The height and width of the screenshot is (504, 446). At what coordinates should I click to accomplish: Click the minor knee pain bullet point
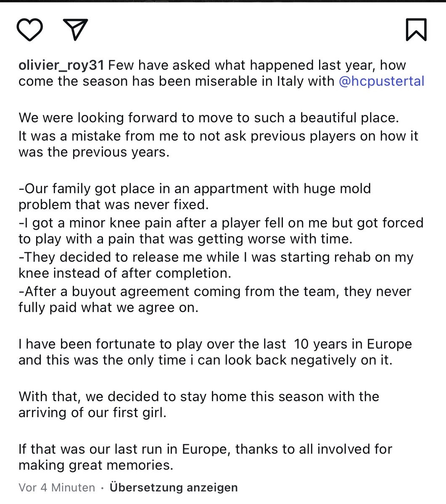(221, 223)
